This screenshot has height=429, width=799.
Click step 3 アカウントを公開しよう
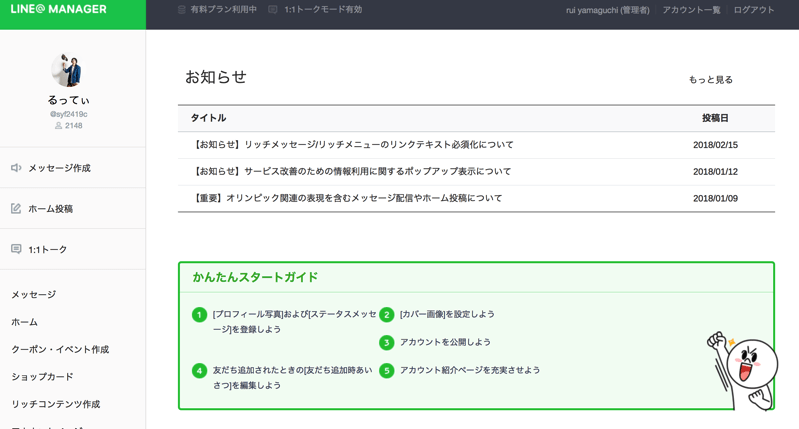coord(445,342)
